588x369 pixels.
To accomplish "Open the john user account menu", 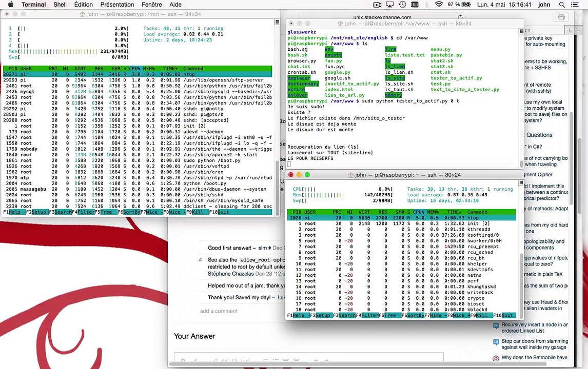I will pyautogui.click(x=544, y=5).
